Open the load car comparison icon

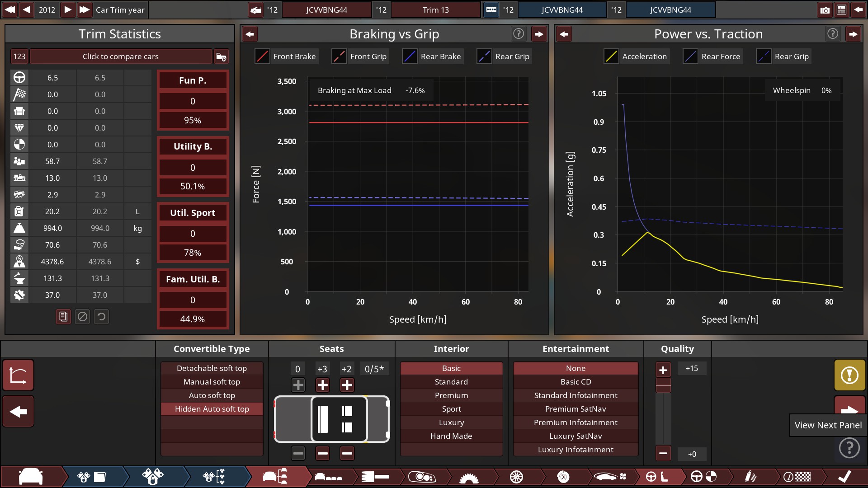tap(221, 56)
